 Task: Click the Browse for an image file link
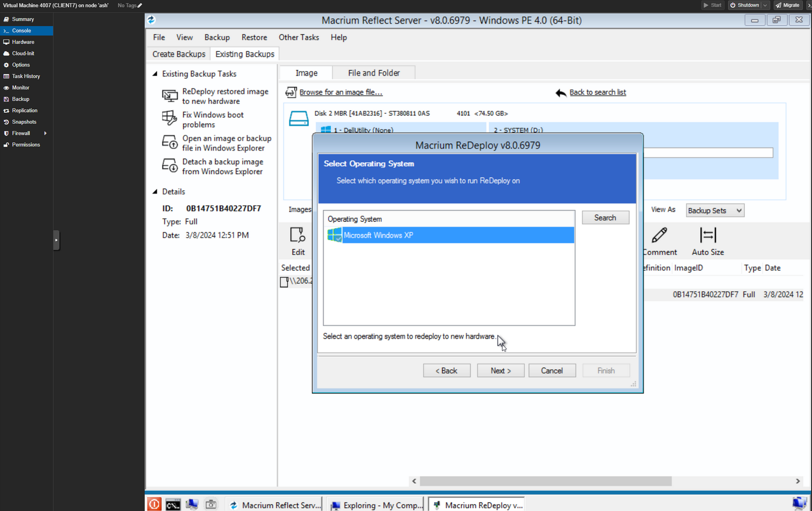click(341, 92)
